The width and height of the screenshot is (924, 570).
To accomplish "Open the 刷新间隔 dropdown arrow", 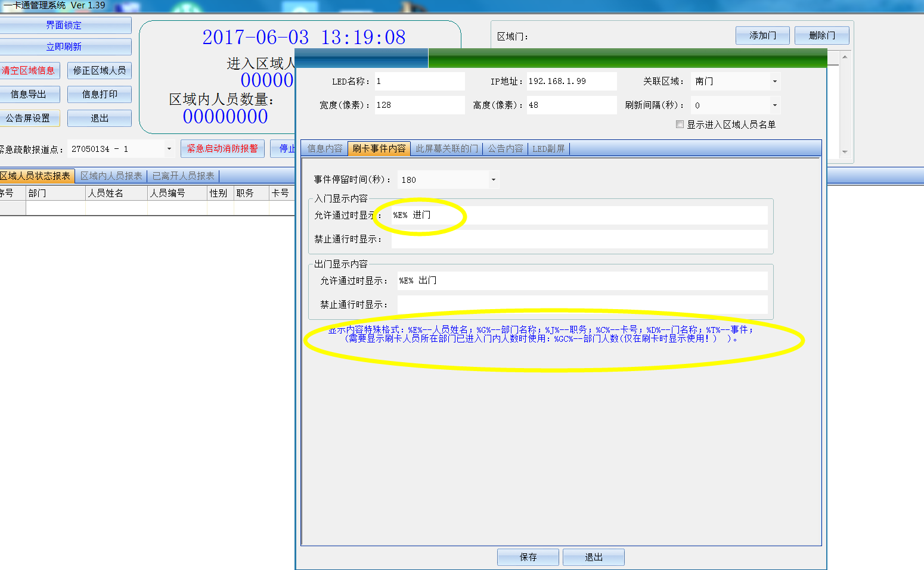I will click(x=774, y=105).
